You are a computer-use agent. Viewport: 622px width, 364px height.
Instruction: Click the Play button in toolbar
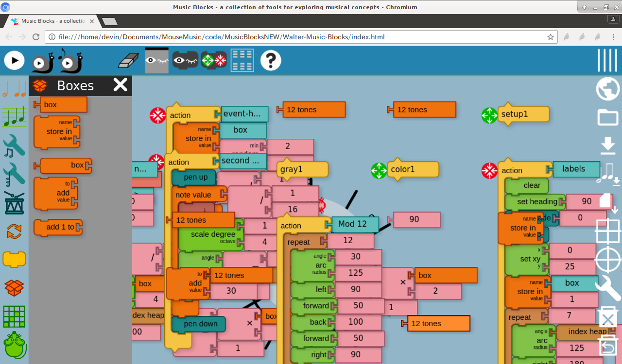(x=15, y=60)
